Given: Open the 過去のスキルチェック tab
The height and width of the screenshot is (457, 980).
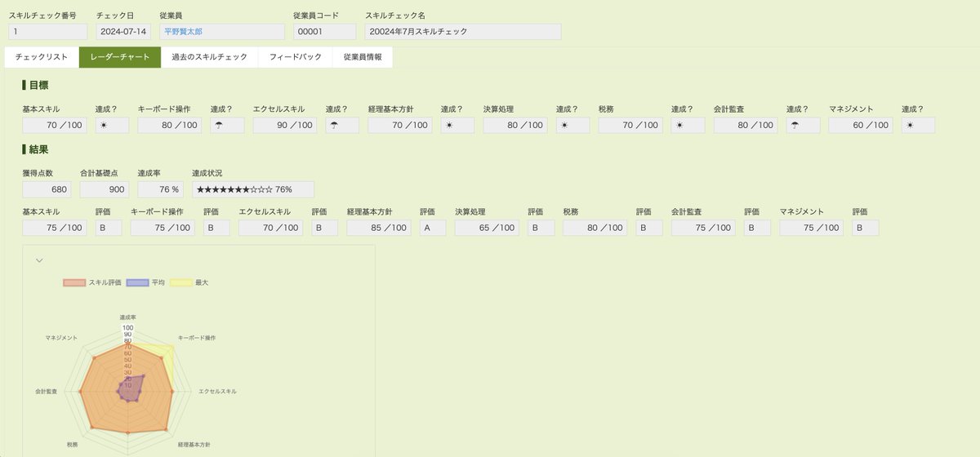Looking at the screenshot, I should pos(210,57).
